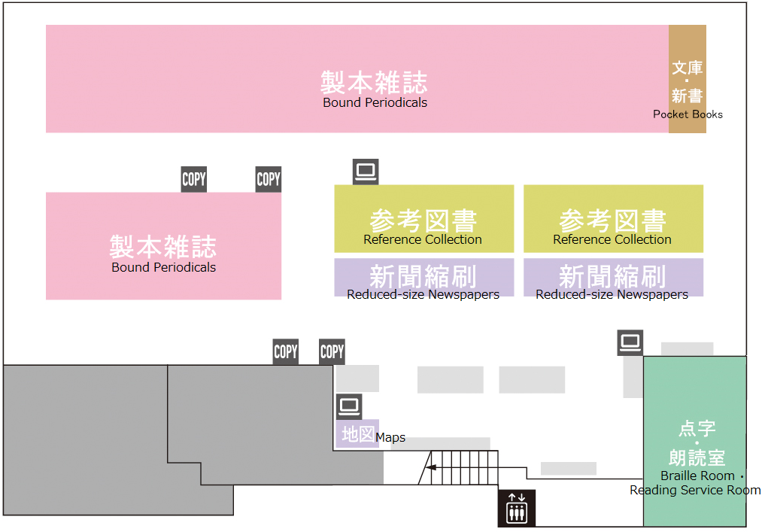Click the left Reduced-size Newspapers section
This screenshot has height=532, width=765.
point(423,277)
